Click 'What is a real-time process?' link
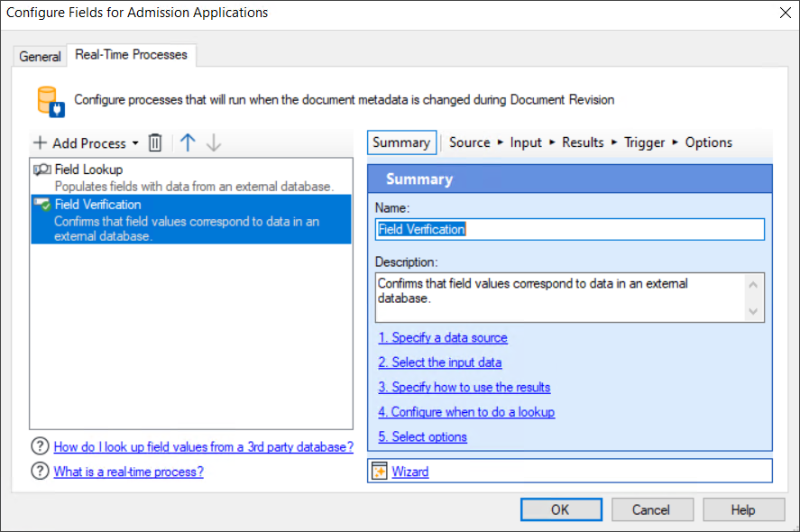The image size is (800, 532). [128, 472]
